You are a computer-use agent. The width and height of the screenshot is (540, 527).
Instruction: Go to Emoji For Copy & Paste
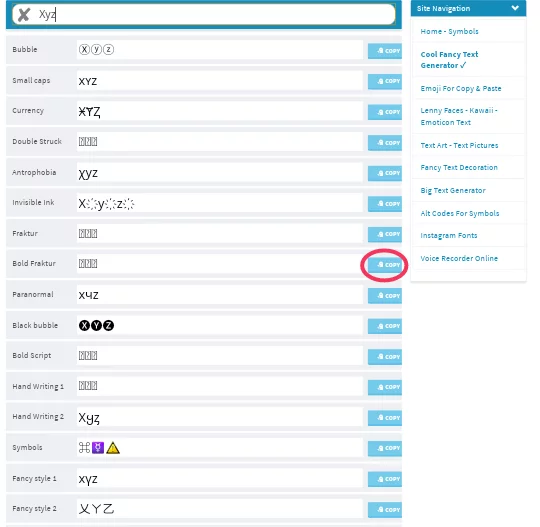click(x=460, y=89)
